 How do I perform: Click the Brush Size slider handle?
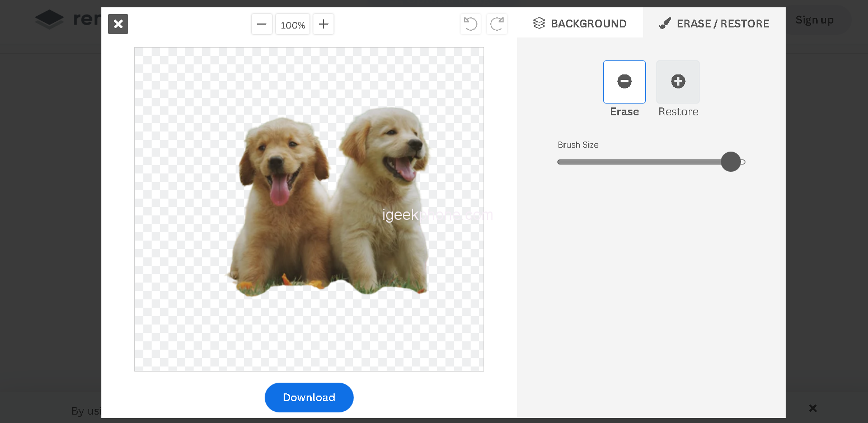(x=730, y=162)
